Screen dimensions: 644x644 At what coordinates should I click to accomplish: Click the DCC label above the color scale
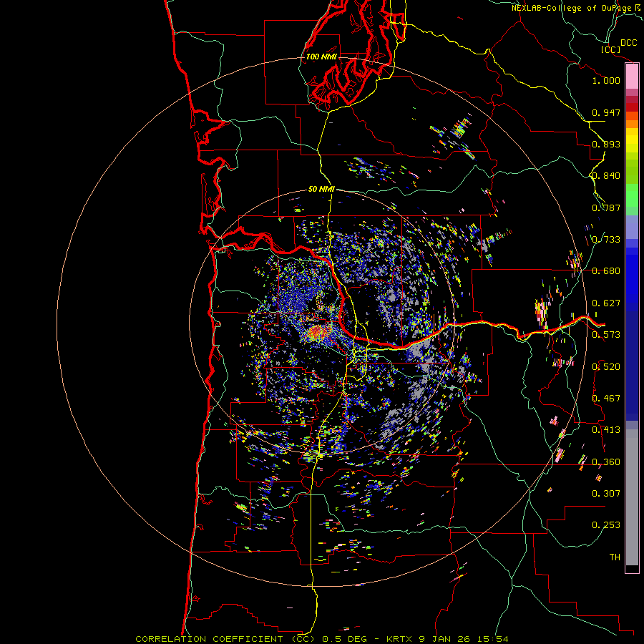click(x=628, y=43)
